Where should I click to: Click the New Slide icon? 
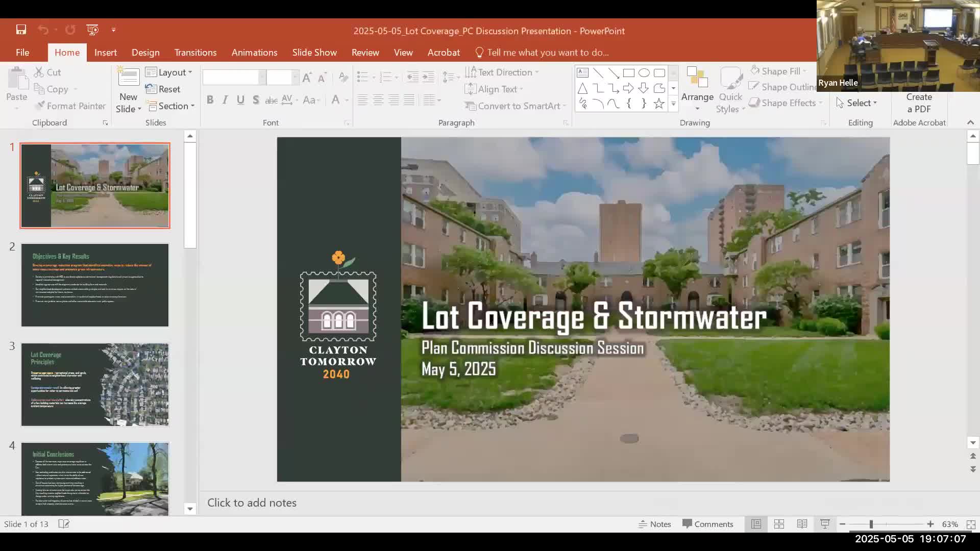[128, 78]
